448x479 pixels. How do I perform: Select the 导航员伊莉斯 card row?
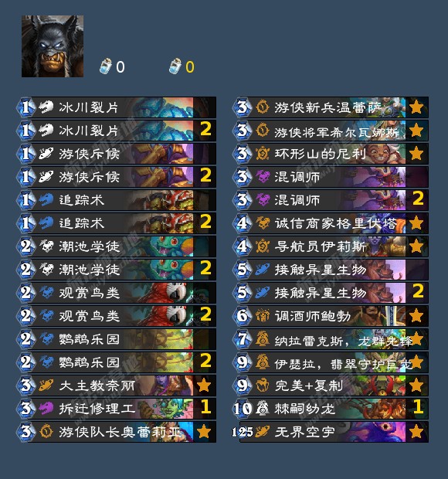coord(331,246)
